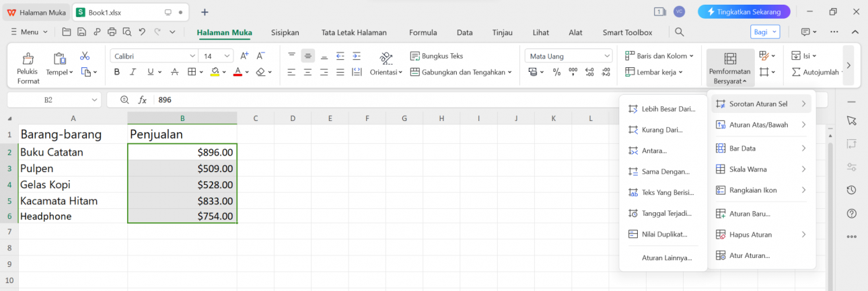Click red font color swatch

point(238,72)
